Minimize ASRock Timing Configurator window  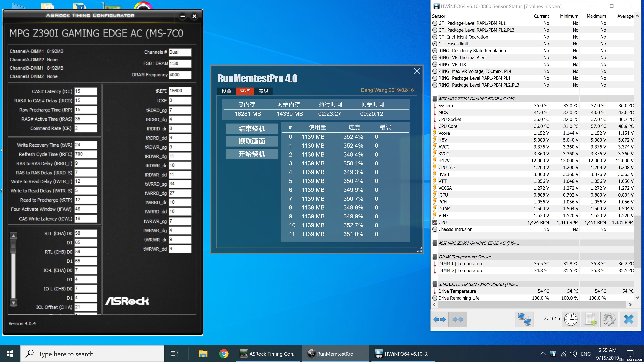point(183,16)
